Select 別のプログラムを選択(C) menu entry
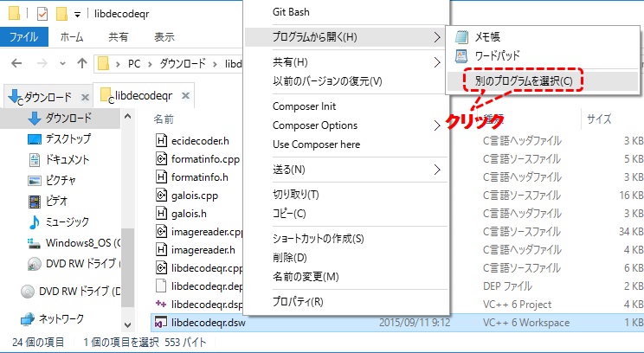The image size is (644, 353). [523, 80]
